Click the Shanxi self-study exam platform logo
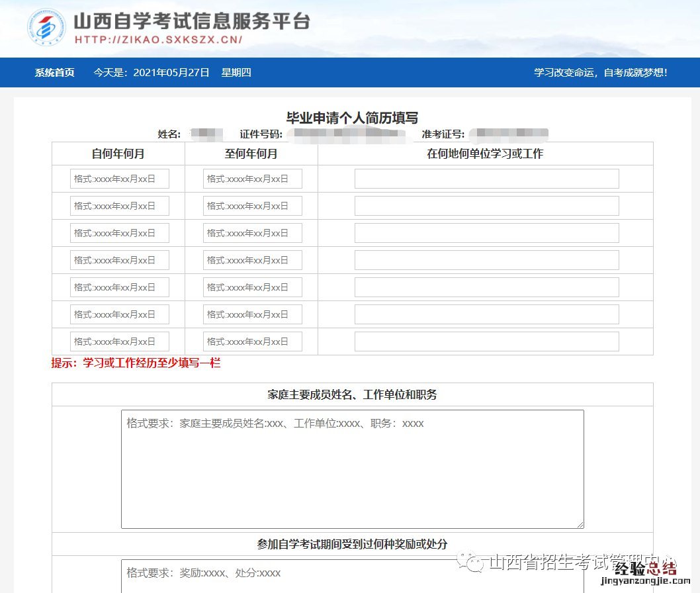700x593 pixels. [46, 27]
